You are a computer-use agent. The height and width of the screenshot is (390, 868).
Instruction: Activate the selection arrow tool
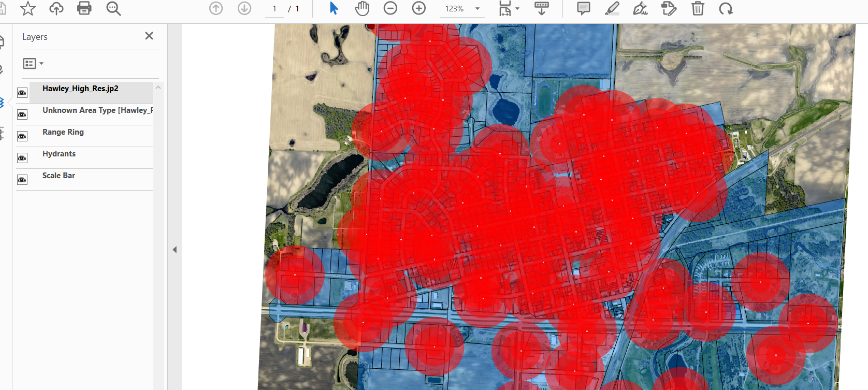point(334,8)
